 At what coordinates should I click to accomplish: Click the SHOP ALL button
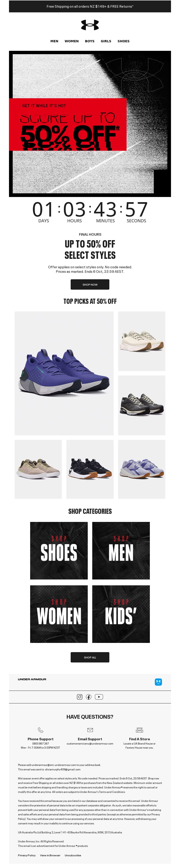coord(90,657)
